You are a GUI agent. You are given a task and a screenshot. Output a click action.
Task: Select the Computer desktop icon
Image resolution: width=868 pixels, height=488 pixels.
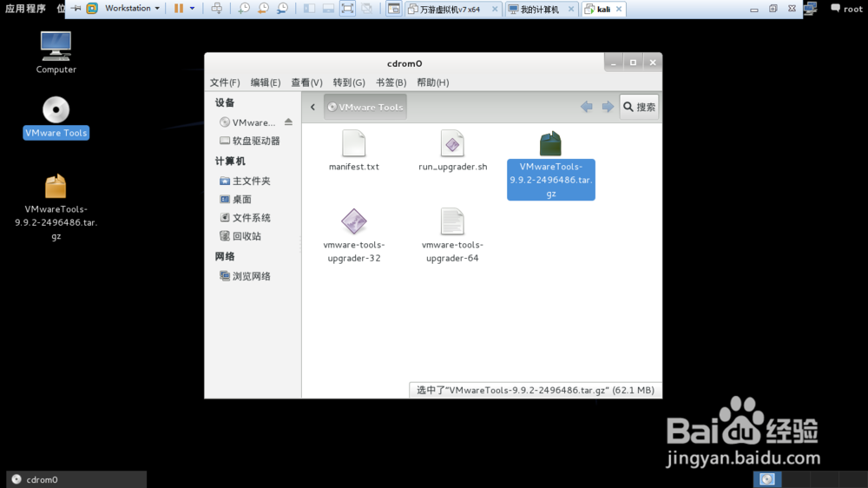click(56, 53)
